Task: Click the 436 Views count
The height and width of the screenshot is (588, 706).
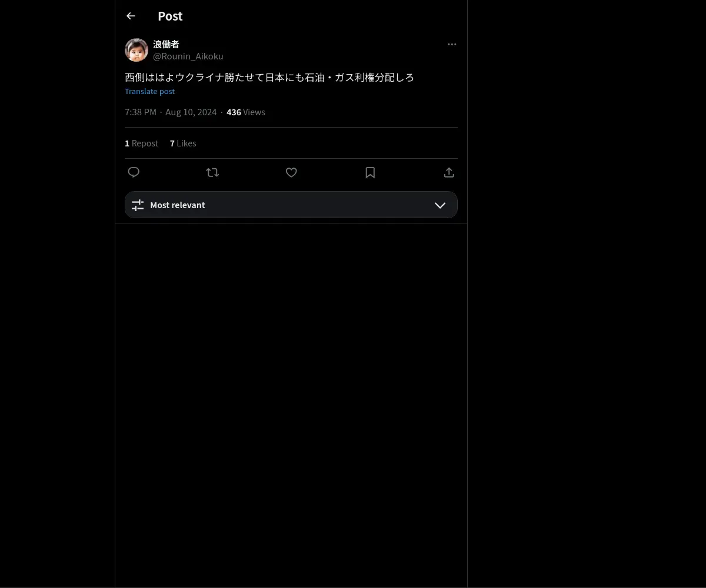Action: coord(246,112)
